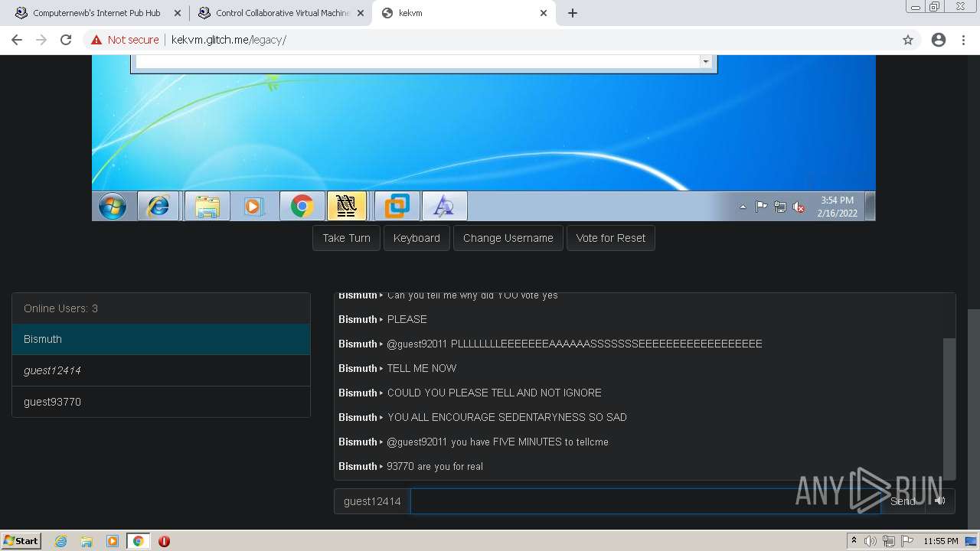Screen dimensions: 980x551
Task: Click the Show Desktop strip in VM taskbar
Action: click(x=871, y=206)
